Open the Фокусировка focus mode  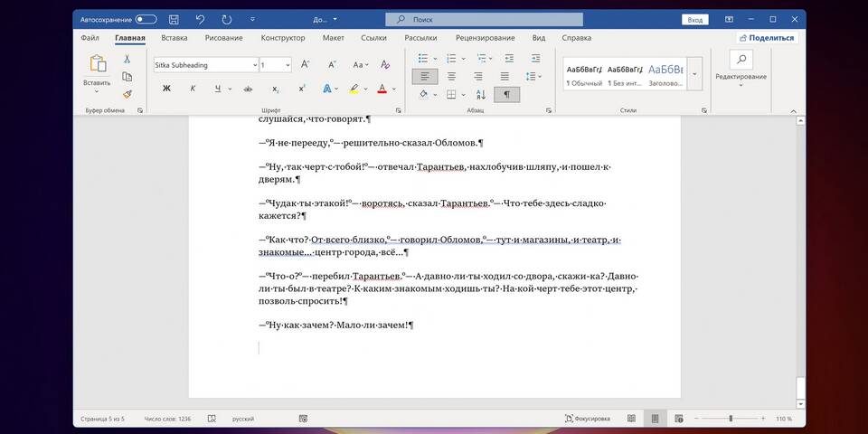pyautogui.click(x=588, y=419)
